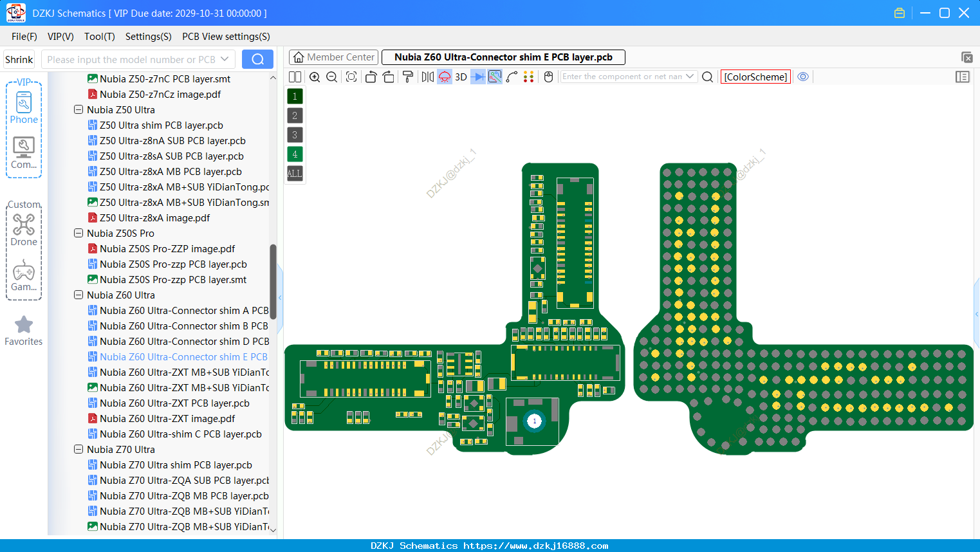Fit PCB view to screen
This screenshot has width=980, height=552.
click(x=351, y=77)
